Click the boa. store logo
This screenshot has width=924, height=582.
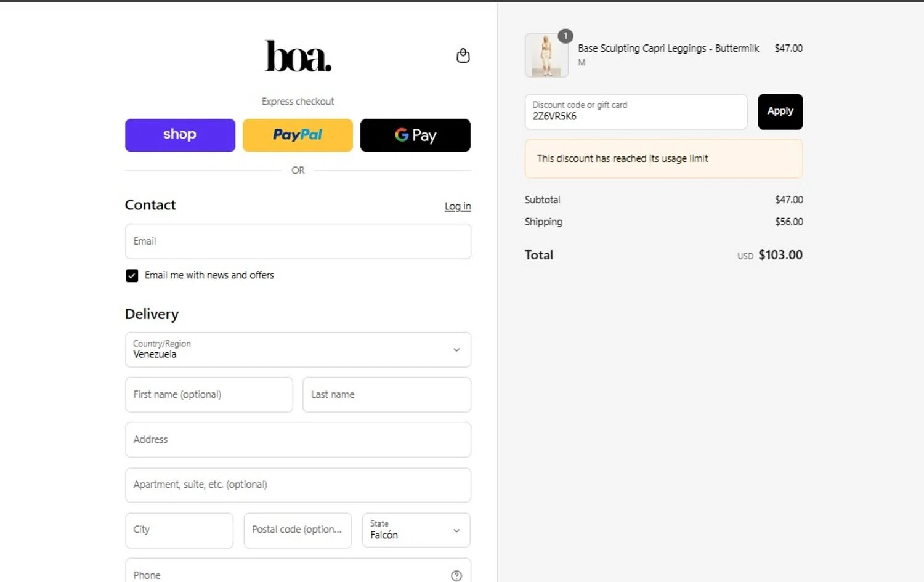298,56
